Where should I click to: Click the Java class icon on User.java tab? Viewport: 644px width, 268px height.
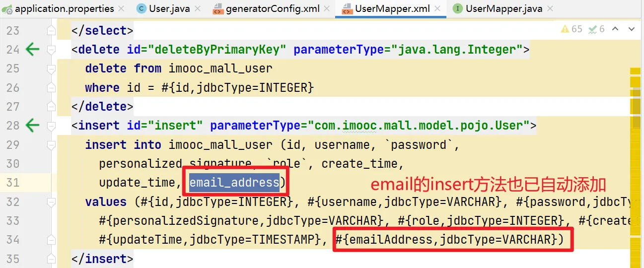click(142, 8)
